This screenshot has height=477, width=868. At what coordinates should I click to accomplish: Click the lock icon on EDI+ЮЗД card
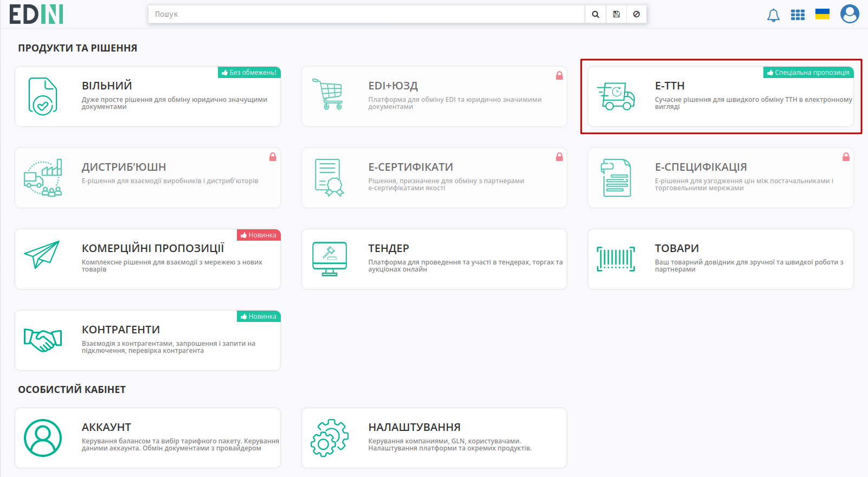559,75
